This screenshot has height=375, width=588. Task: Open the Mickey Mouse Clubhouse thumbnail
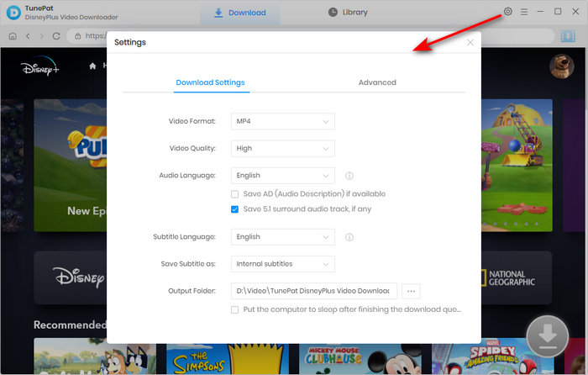(360, 358)
